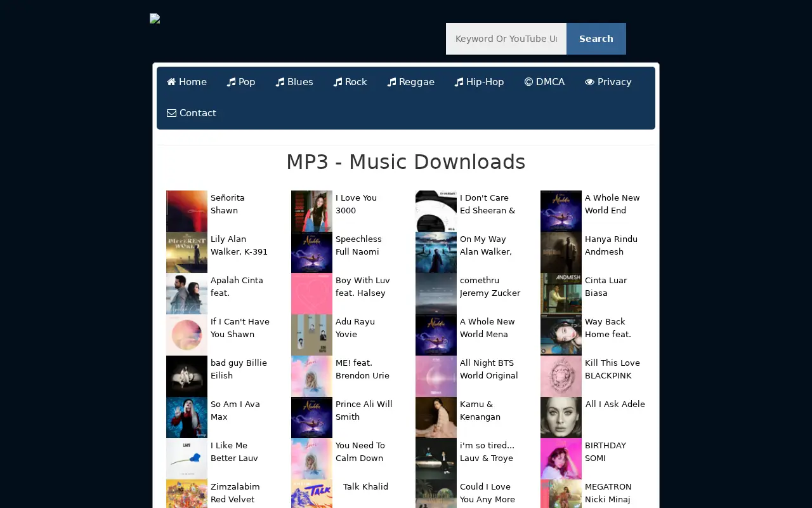Screen dimensions: 812x508
Task: Open Way Back Home feat. link
Action: (608, 328)
